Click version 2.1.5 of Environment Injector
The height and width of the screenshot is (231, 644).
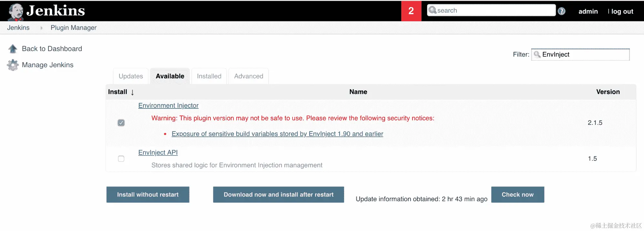coord(595,123)
